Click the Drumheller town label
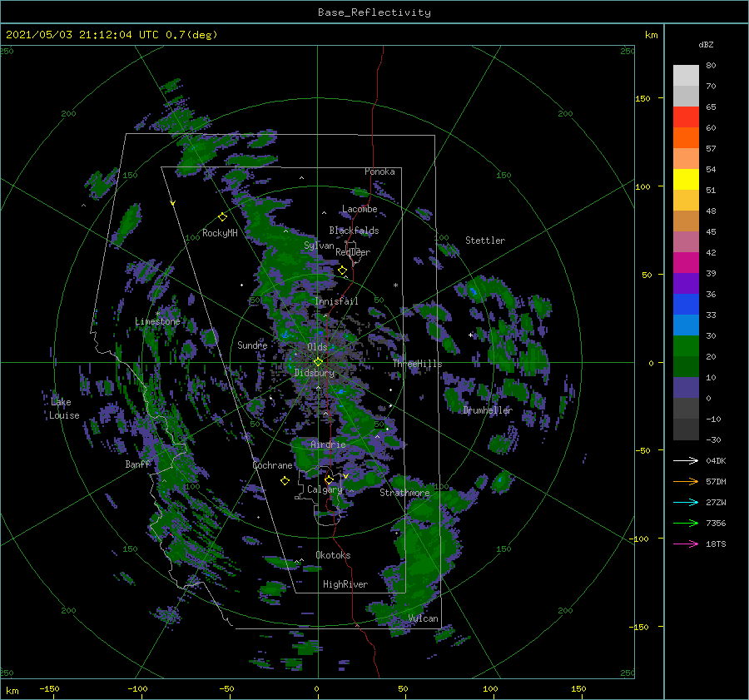Screen dimensions: 749x700 coord(488,410)
